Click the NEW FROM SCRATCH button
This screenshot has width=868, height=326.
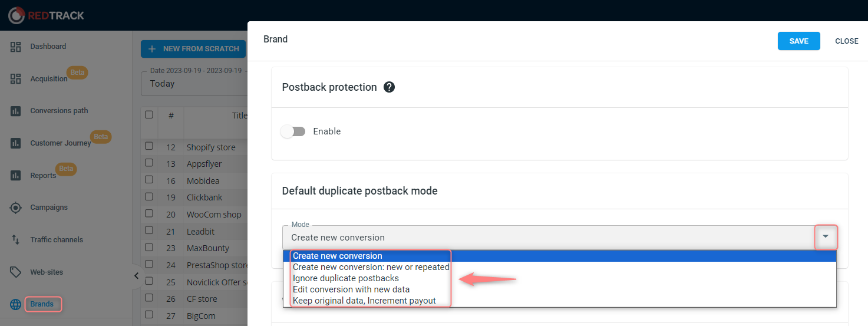194,49
